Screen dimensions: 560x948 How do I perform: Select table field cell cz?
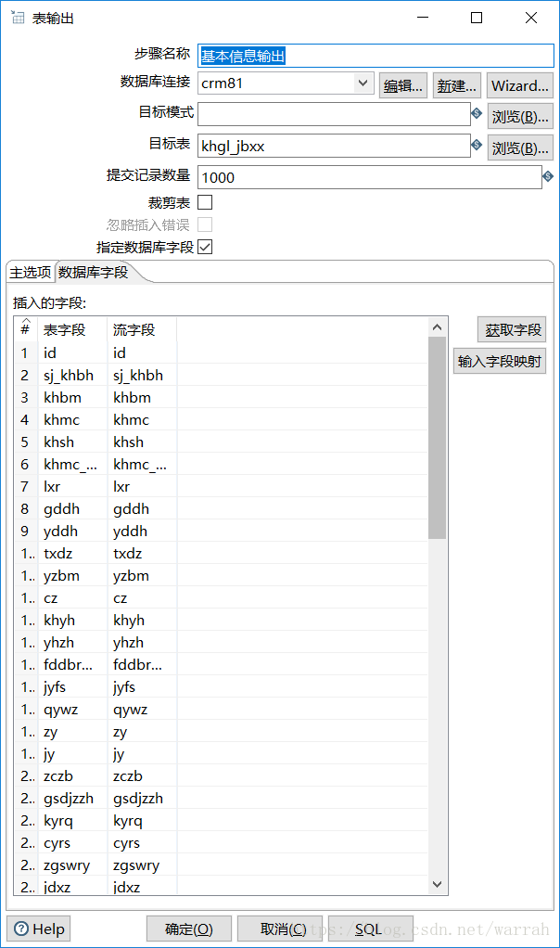72,598
